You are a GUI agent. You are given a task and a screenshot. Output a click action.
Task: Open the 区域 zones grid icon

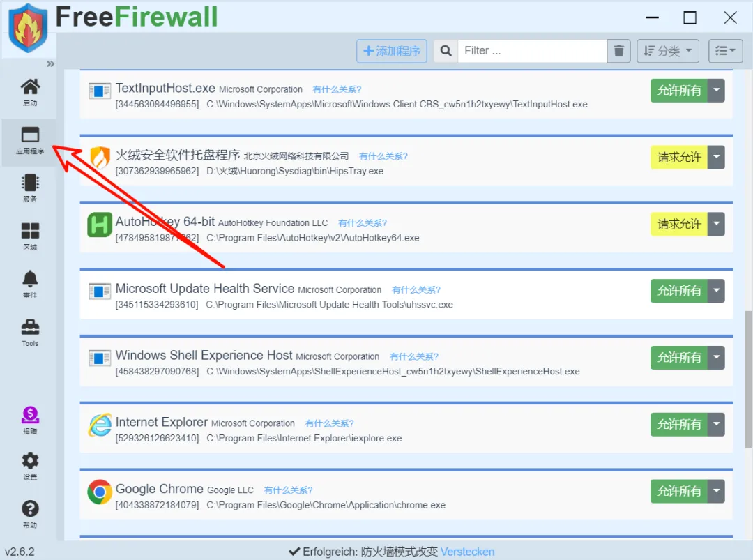pyautogui.click(x=30, y=236)
